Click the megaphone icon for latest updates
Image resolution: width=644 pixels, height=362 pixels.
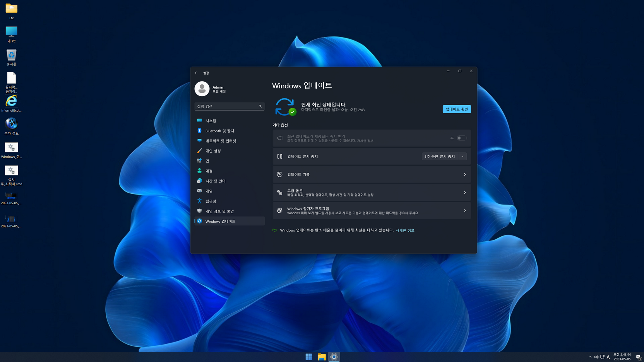tap(280, 138)
